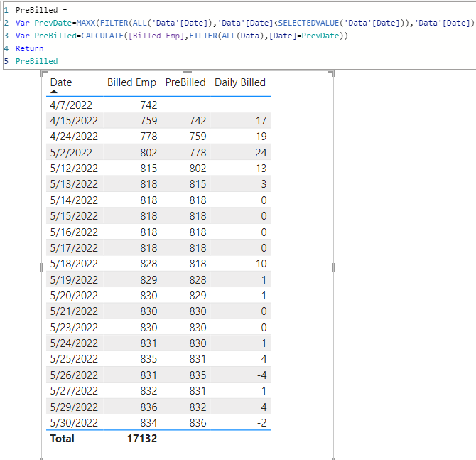Click the MAXX function in formula
This screenshot has width=476, height=460.
click(86, 23)
